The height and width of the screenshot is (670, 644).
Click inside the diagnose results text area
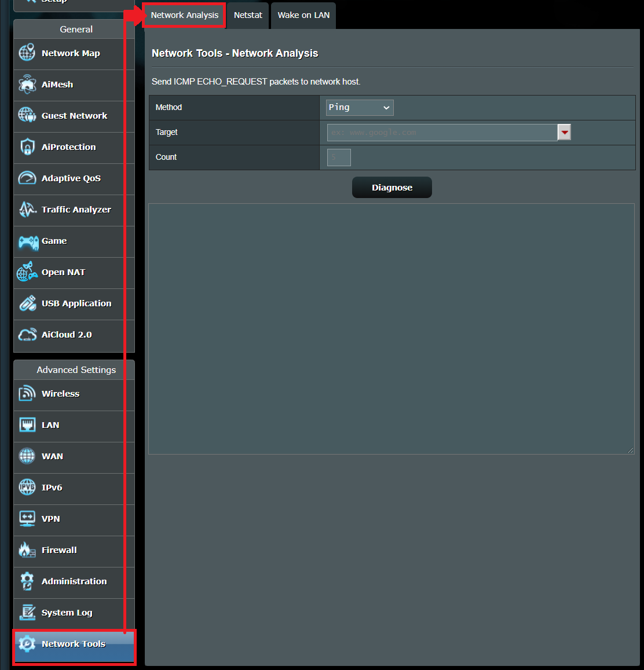[x=391, y=328]
